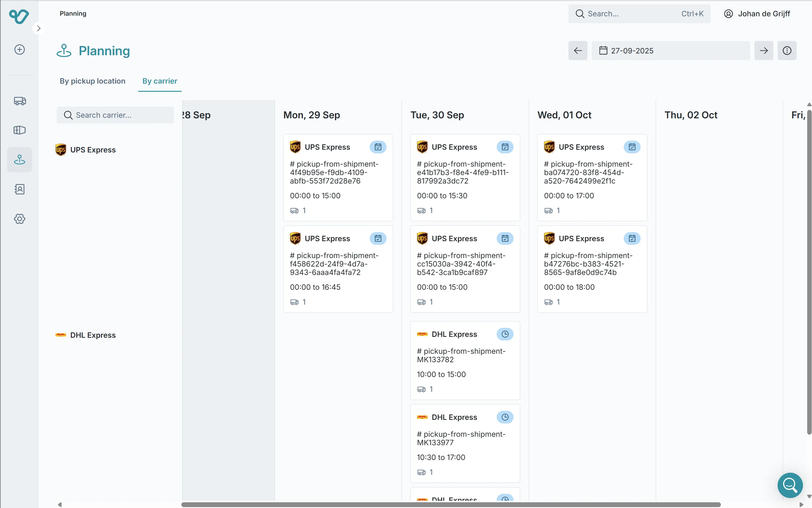The image size is (812, 508).
Task: Open the 27-09-2025 date picker
Action: 670,50
